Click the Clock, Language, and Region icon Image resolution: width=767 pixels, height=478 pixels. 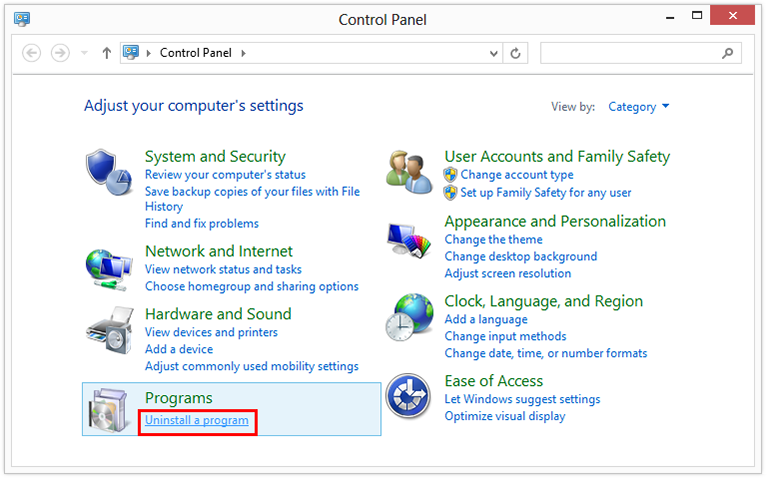[x=409, y=318]
